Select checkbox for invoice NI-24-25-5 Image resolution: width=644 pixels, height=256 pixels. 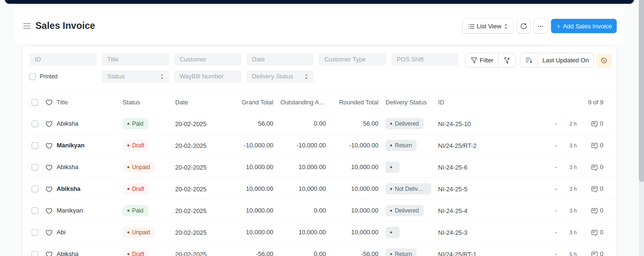coord(35,189)
